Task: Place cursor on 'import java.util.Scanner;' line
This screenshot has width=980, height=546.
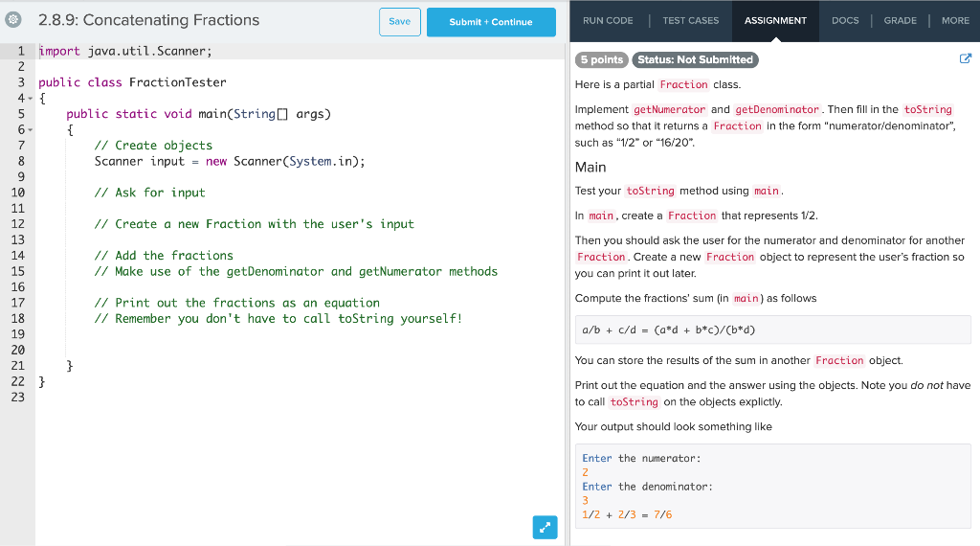Action: tap(125, 52)
